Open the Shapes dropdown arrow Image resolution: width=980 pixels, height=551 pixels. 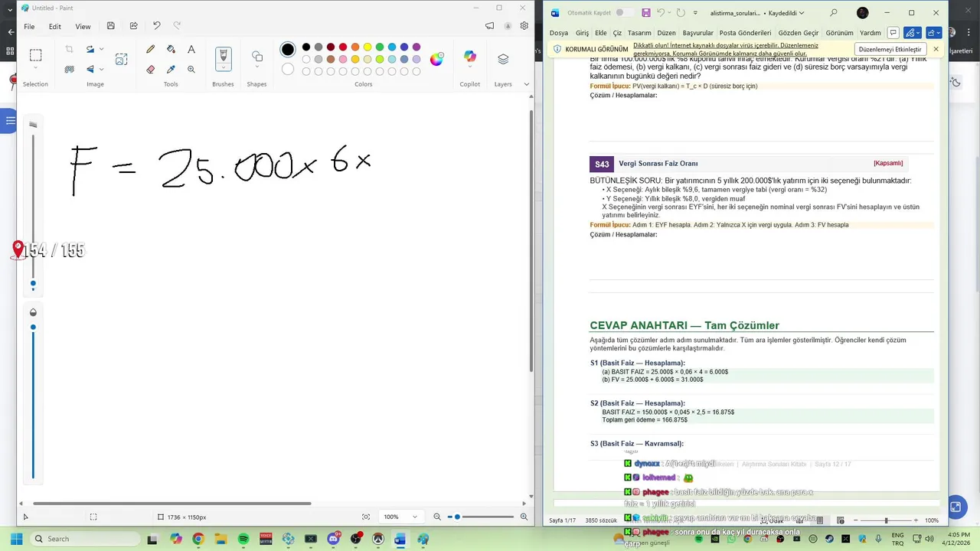[257, 67]
